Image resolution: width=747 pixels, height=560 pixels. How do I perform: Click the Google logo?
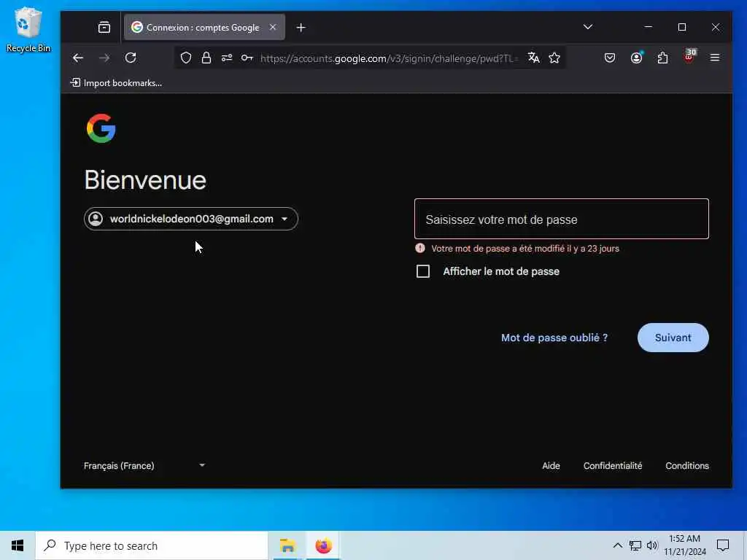click(x=101, y=128)
